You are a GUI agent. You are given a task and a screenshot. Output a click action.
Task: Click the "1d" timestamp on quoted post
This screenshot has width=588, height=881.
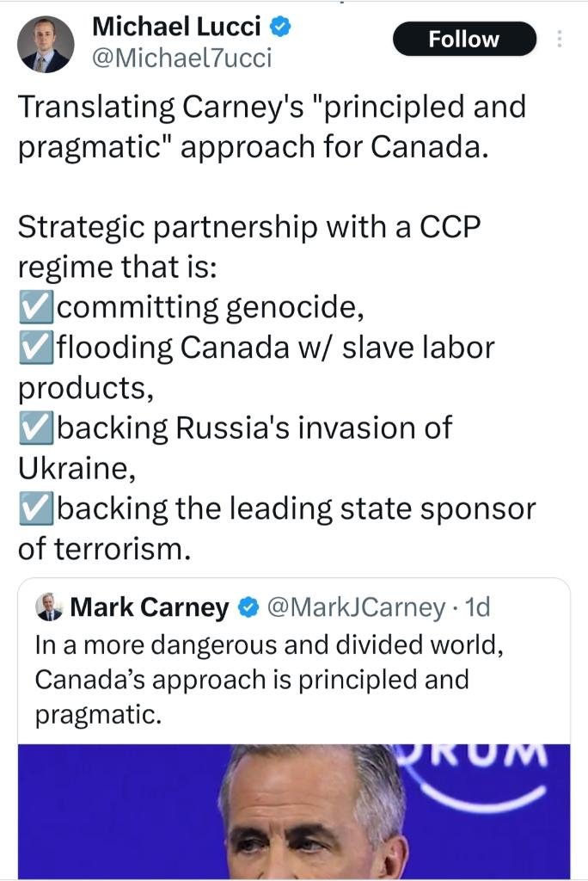475,608
